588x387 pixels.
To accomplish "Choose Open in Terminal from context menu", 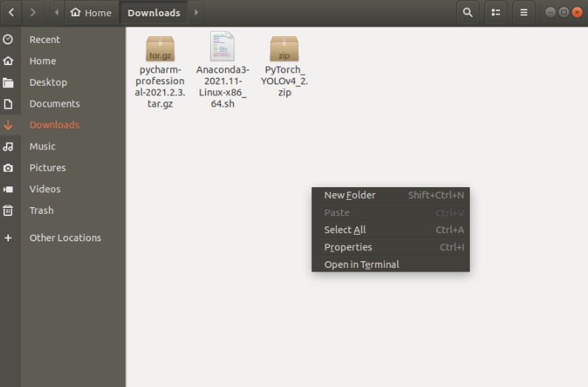I will (x=391, y=264).
